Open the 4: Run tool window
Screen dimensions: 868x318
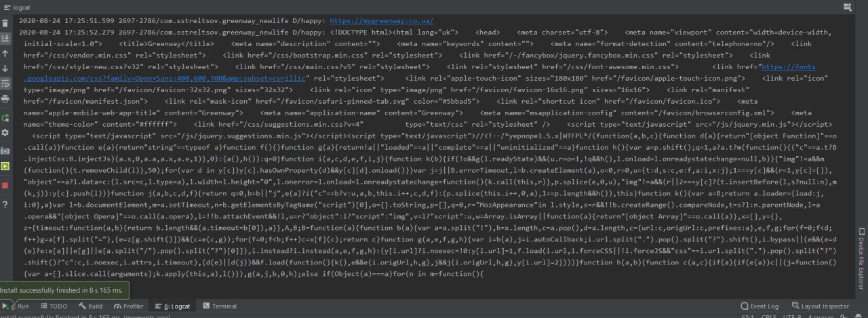coord(15,306)
